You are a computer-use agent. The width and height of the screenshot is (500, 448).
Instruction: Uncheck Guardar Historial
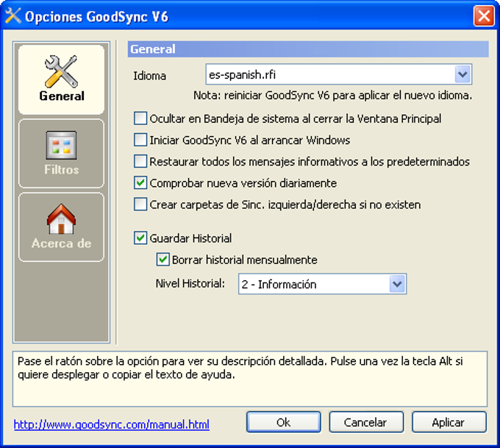(140, 238)
